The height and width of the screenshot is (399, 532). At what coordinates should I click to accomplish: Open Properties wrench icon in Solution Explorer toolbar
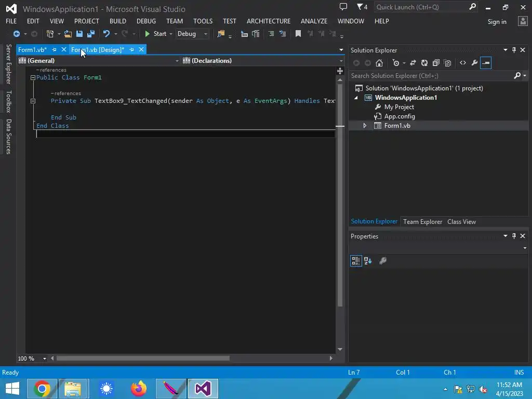474,63
